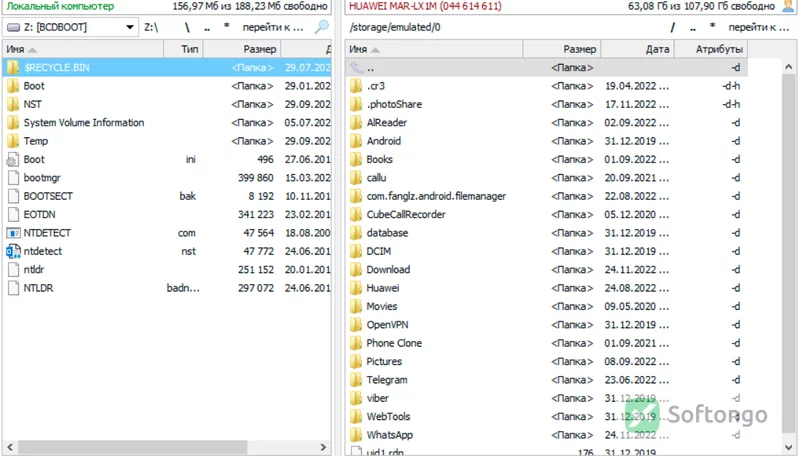800x456 pixels.
Task: Click the asterisk favorites button in left panel
Action: (x=227, y=27)
